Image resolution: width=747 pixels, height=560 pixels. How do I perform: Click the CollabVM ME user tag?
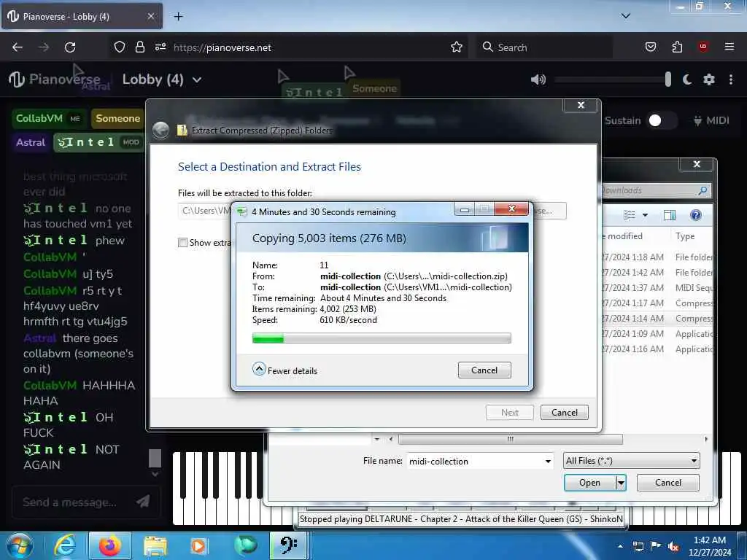48,118
